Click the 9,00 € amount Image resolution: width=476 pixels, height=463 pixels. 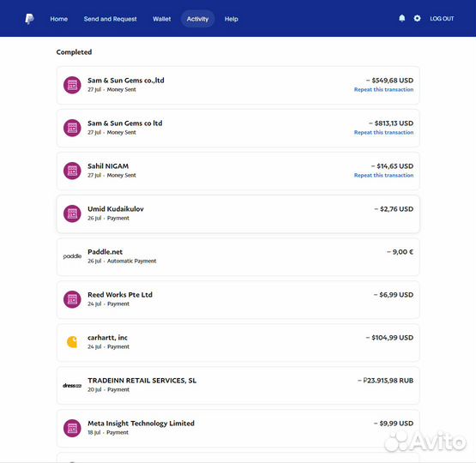pyautogui.click(x=401, y=252)
